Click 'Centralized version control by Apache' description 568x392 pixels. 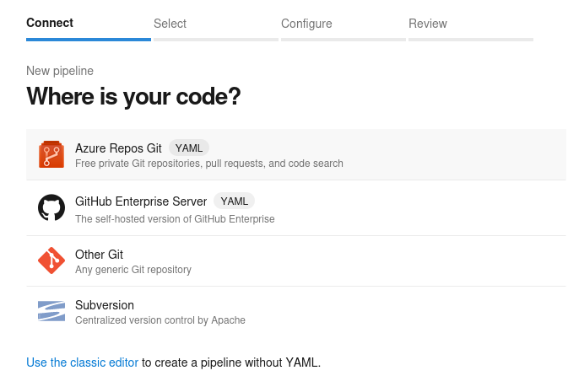pos(160,320)
